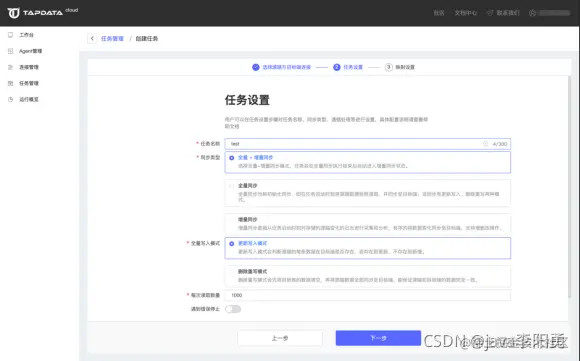Open 联系我们 in the top navigation

(x=503, y=13)
